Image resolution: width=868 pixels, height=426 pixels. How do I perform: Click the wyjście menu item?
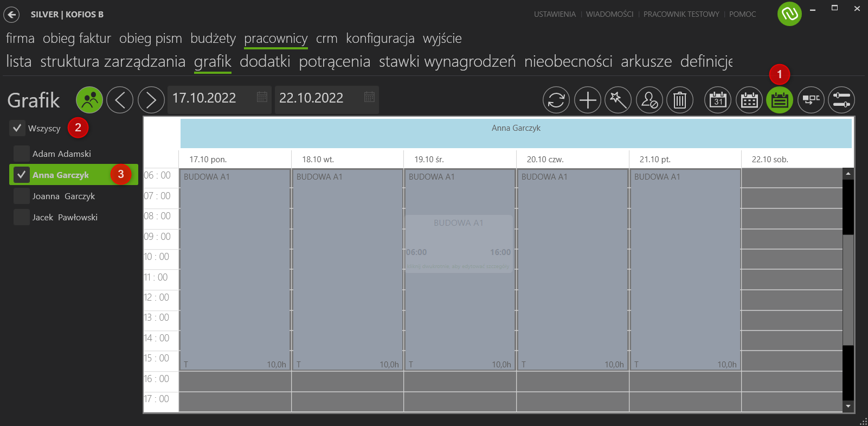click(442, 39)
